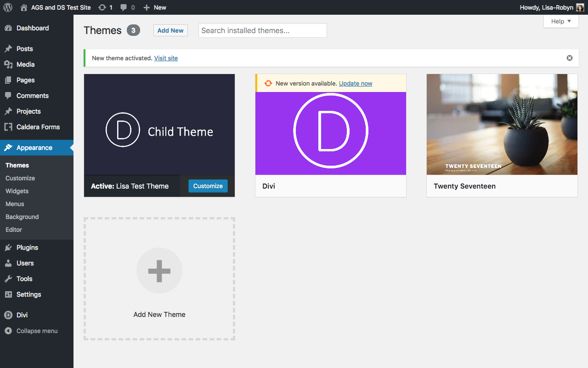This screenshot has height=368, width=588.
Task: Click the home icon beside the site name
Action: coord(24,7)
